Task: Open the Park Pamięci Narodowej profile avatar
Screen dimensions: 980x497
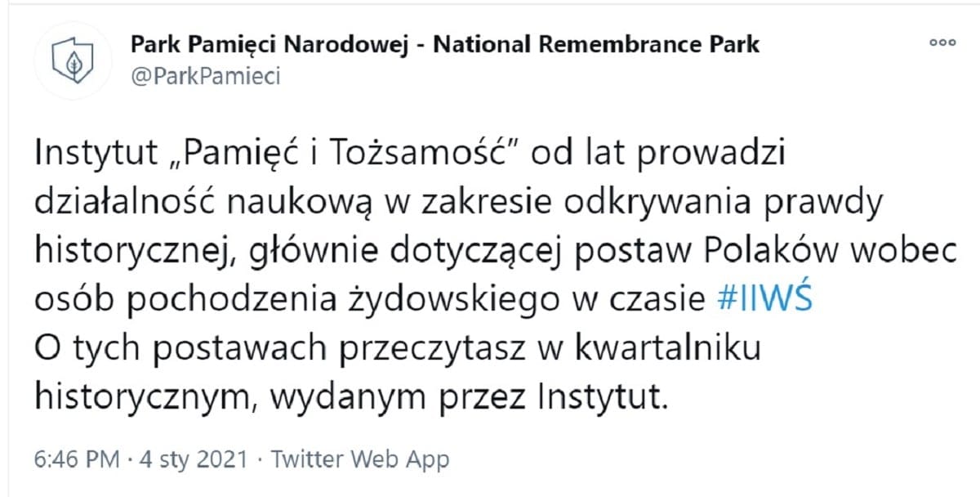Action: pyautogui.click(x=74, y=60)
